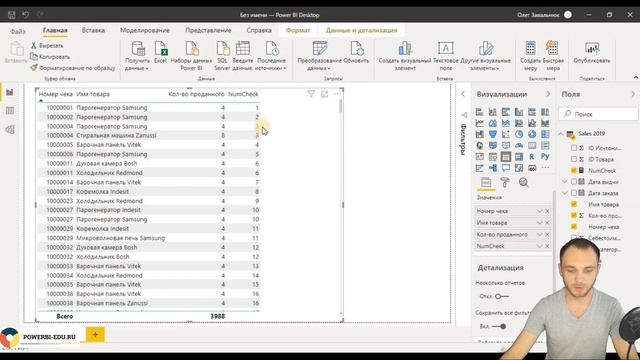The height and width of the screenshot is (360, 640).
Task: Toggle the Сохранить все фильтры switch
Action: [499, 327]
